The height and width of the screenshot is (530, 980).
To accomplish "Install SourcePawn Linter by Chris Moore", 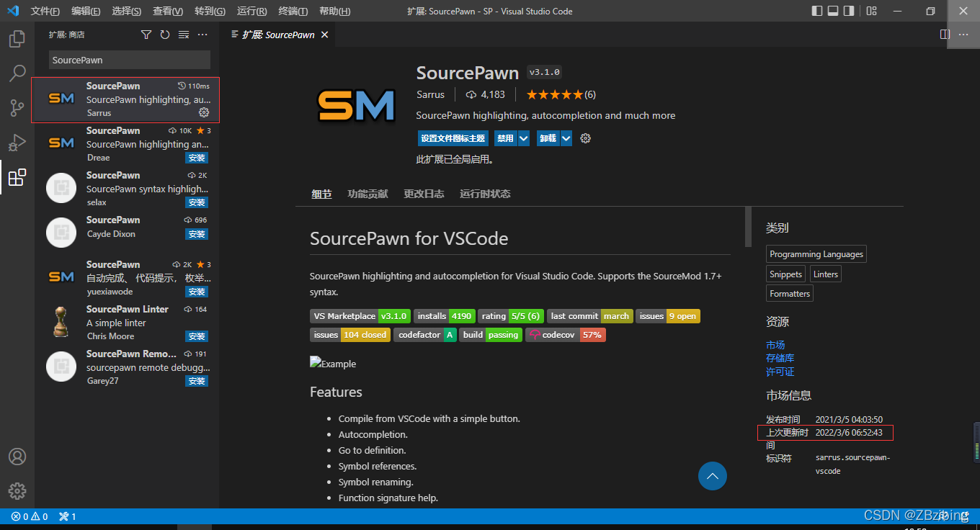I will (197, 336).
